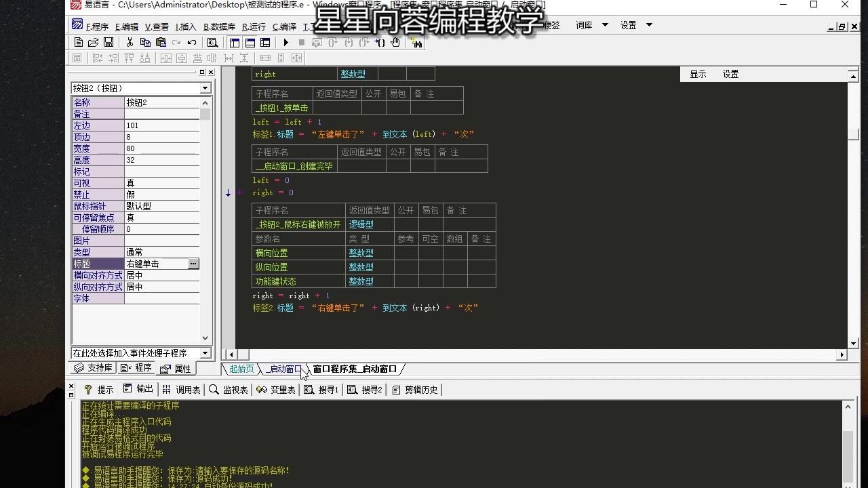Run the program from the toolbar
The height and width of the screenshot is (488, 868).
coord(285,42)
